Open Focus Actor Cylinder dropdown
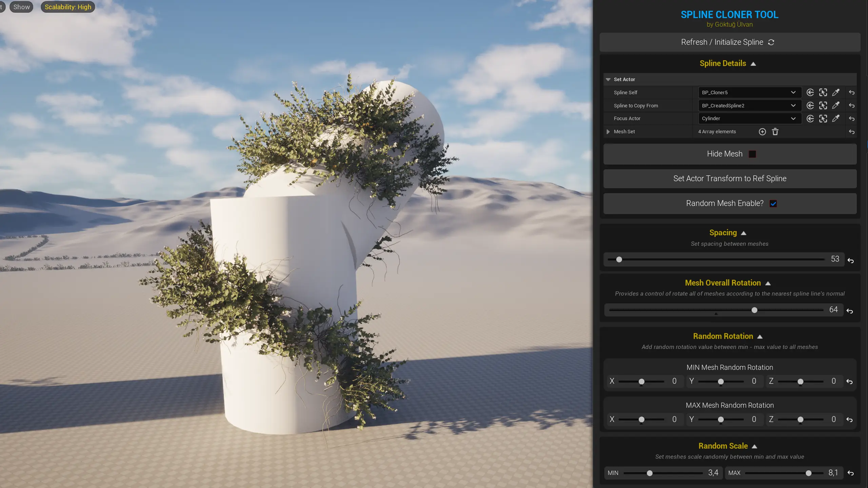 [750, 119]
